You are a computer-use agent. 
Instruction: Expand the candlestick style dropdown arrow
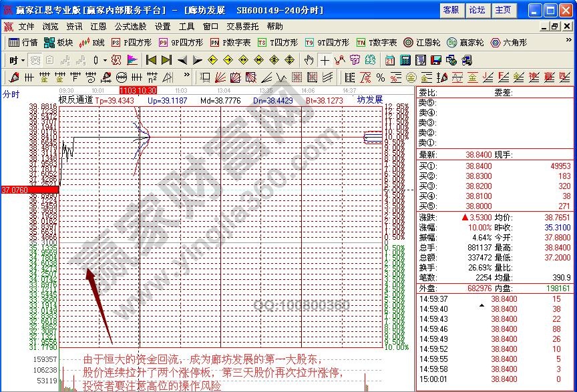click(x=105, y=60)
